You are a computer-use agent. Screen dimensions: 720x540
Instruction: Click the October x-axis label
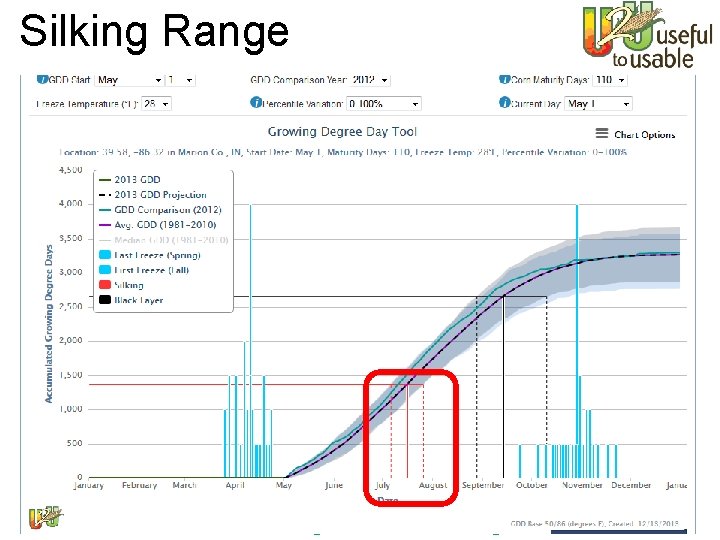coord(532,485)
